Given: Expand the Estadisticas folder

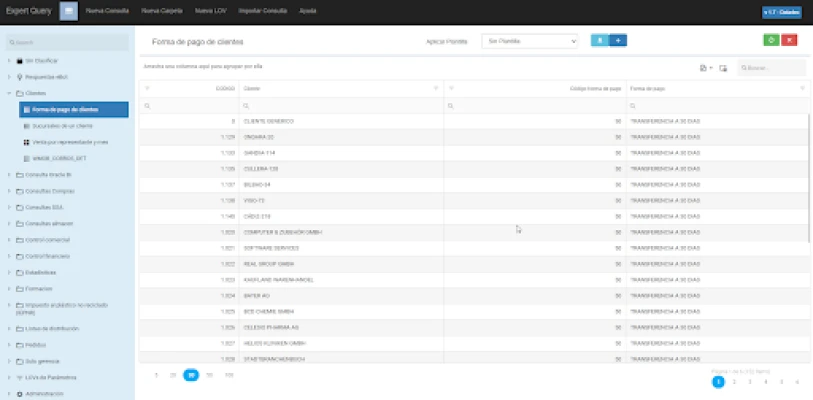Looking at the screenshot, I should 9,272.
